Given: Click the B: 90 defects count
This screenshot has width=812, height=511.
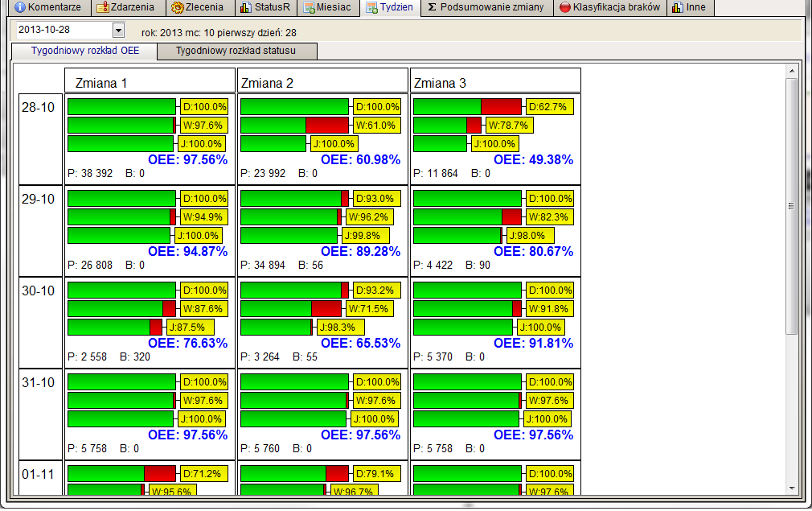Looking at the screenshot, I should 478,266.
